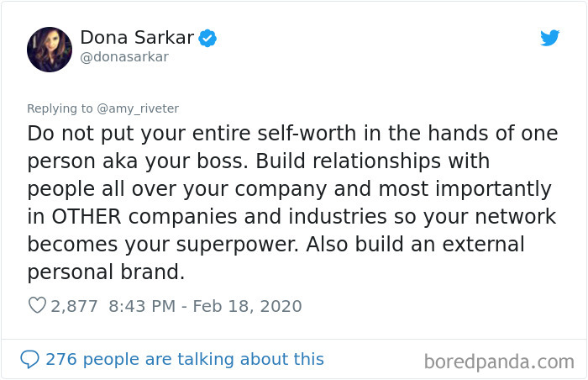Click the boredpanda.com watermark
This screenshot has height=380, width=588.
click(x=499, y=362)
